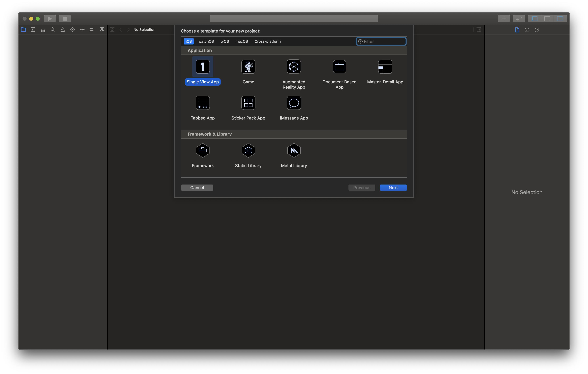This screenshot has width=588, height=374.
Task: Open the Test navigator diamond icon
Action: click(73, 30)
